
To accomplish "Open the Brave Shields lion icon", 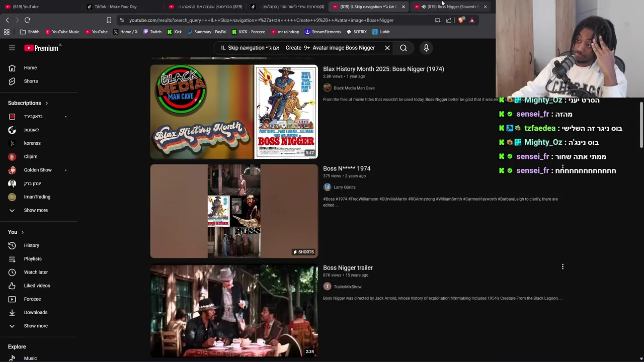I will pos(461,20).
